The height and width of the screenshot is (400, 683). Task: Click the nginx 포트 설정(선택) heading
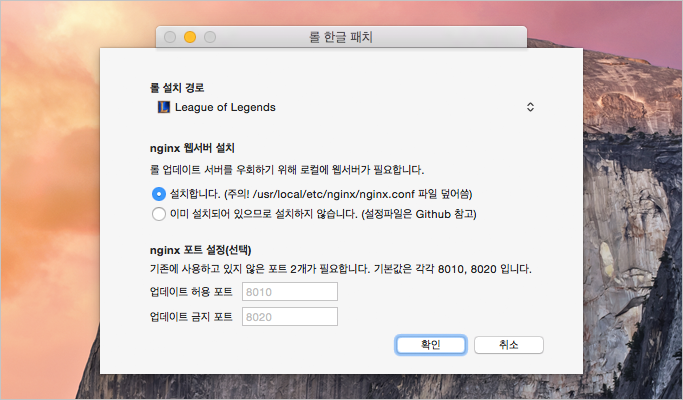[200, 250]
